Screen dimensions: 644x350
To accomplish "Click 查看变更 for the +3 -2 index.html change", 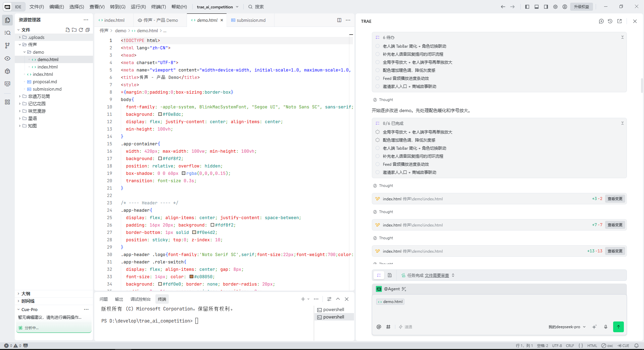I will coord(615,199).
